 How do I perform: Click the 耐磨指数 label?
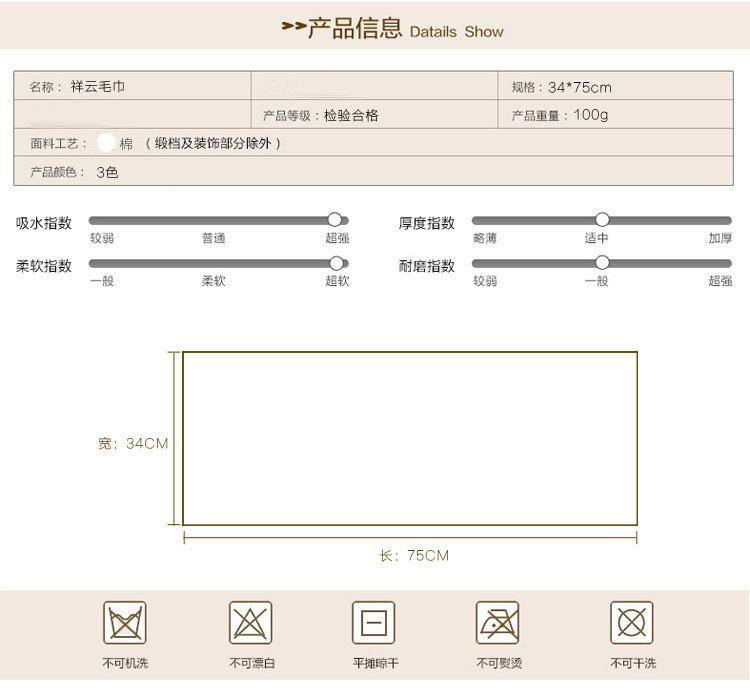click(427, 266)
